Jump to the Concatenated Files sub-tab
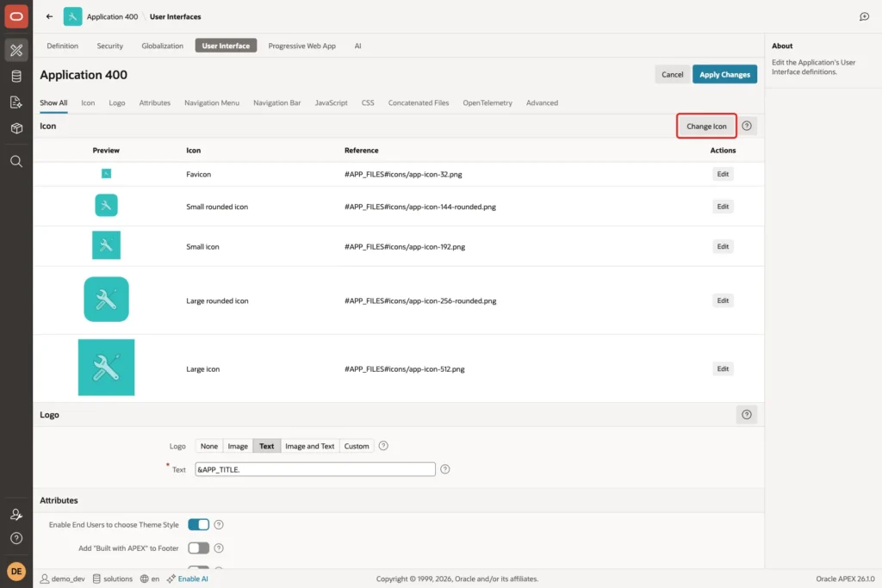882x588 pixels. [419, 102]
